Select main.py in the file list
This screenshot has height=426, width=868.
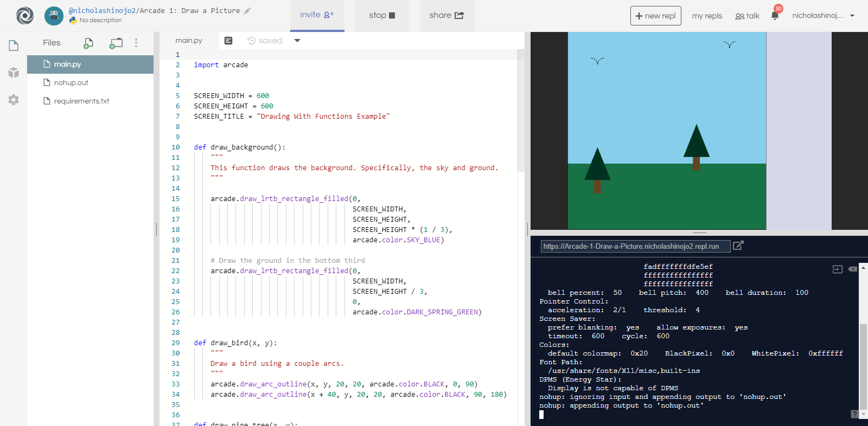90,64
